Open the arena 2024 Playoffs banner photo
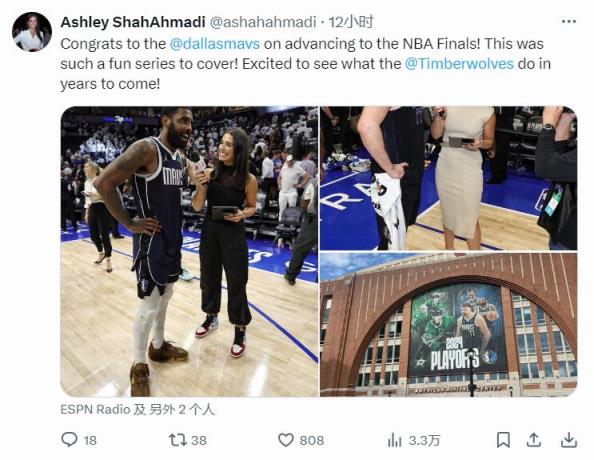594x460 pixels. click(x=449, y=325)
